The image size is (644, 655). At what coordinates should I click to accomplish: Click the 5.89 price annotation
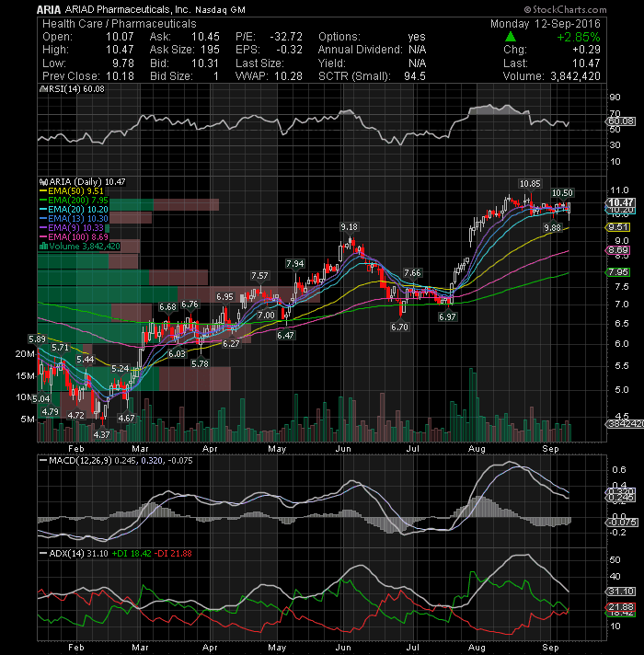37,339
